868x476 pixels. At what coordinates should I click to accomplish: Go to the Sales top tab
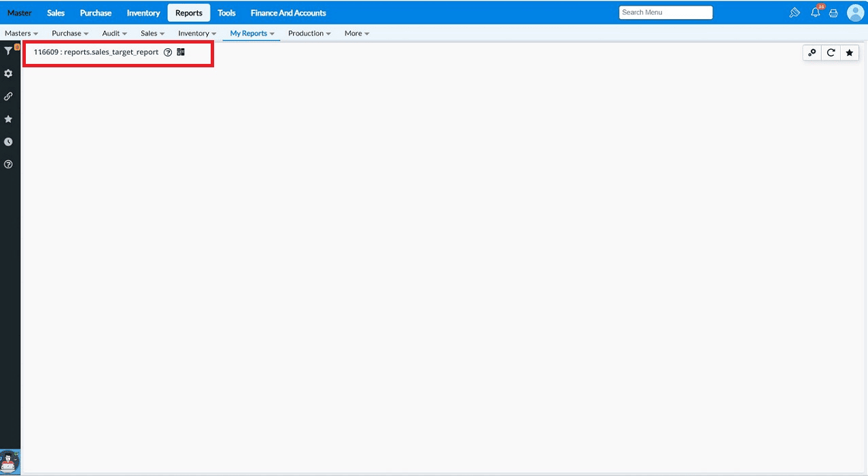(x=56, y=13)
